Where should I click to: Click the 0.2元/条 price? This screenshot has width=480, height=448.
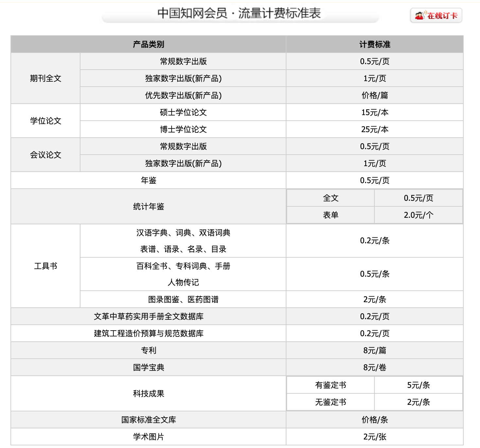(375, 241)
